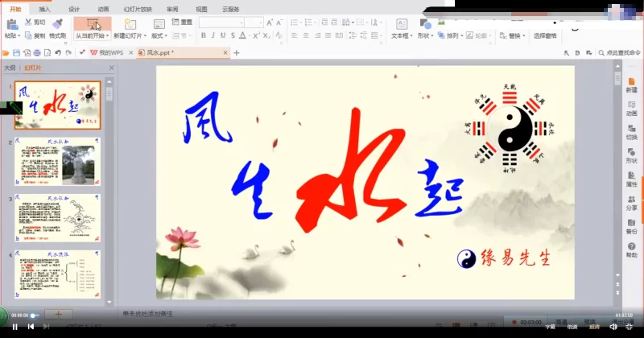Click the Format Painter (格式刷) icon
644x338 pixels.
[x=56, y=24]
